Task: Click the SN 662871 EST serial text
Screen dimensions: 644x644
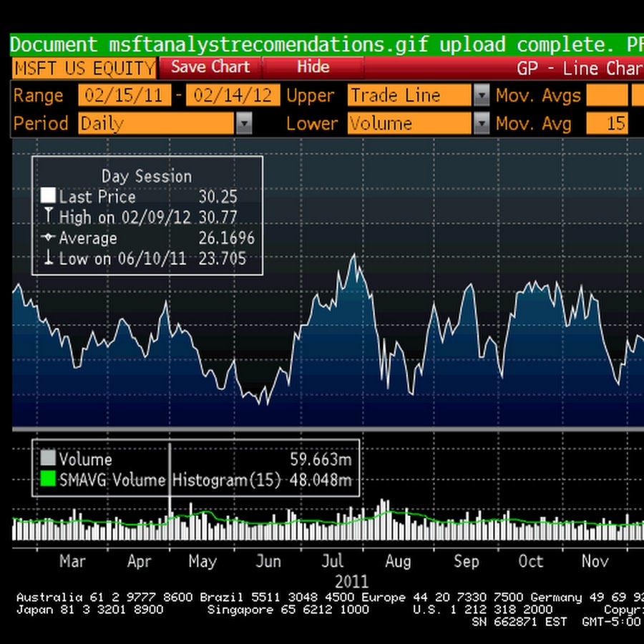Action: (x=519, y=622)
